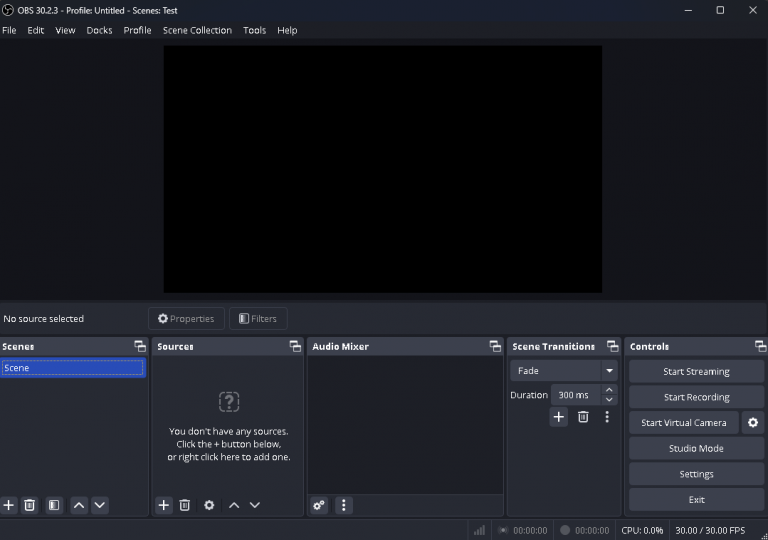Toggle Studio Mode button

pos(696,448)
